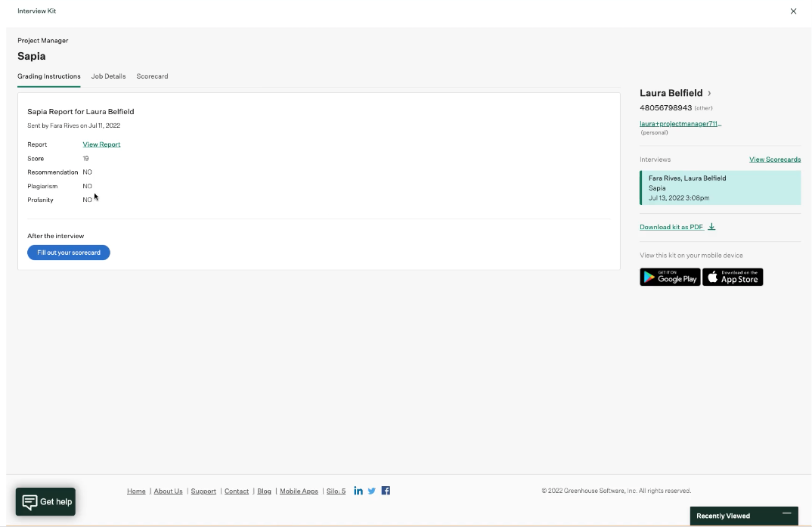This screenshot has width=812, height=527.
Task: Open the Contact footer link
Action: click(237, 491)
